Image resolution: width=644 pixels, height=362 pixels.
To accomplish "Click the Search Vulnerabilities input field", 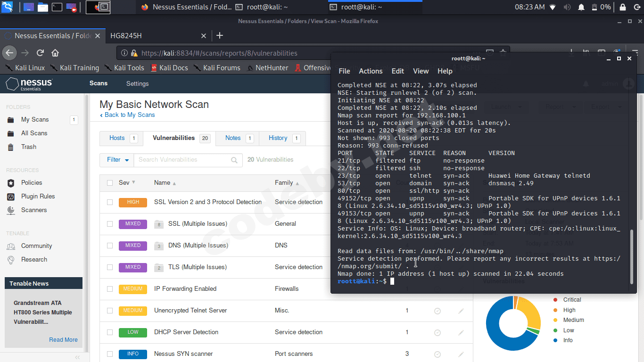I will click(x=182, y=160).
